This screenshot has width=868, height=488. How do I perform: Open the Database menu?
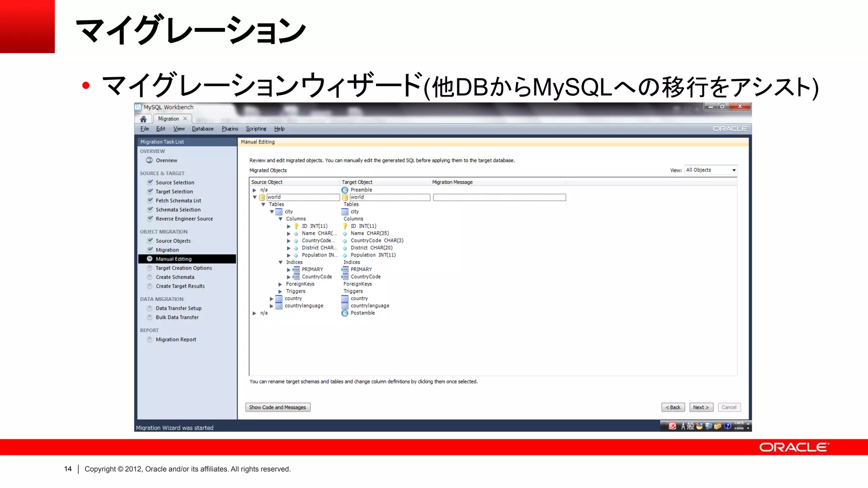pos(203,129)
